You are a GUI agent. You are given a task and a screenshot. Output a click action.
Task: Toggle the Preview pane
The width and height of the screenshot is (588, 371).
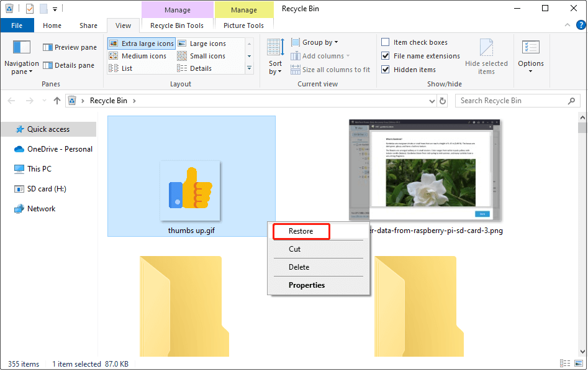tap(70, 47)
